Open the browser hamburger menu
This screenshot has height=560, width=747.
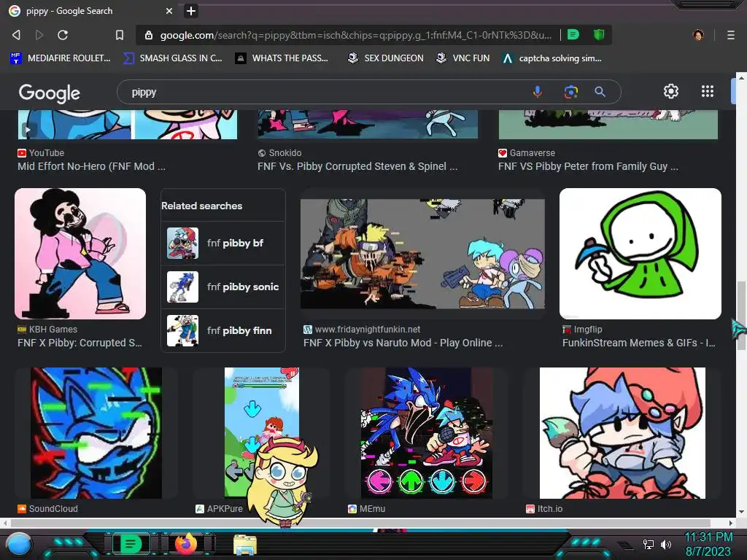(730, 35)
